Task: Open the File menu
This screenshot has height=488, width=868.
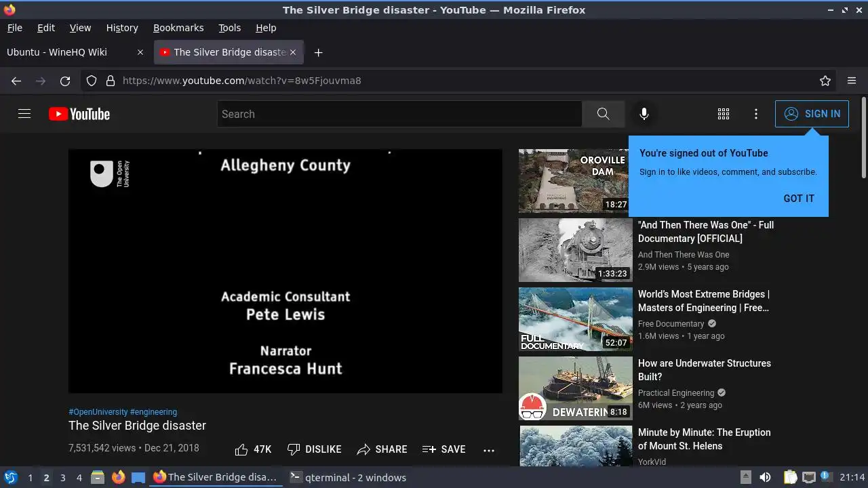Action: (x=15, y=28)
